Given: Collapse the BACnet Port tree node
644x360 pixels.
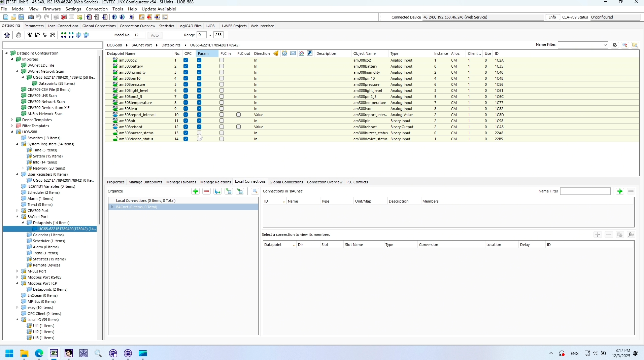Looking at the screenshot, I should (18, 217).
